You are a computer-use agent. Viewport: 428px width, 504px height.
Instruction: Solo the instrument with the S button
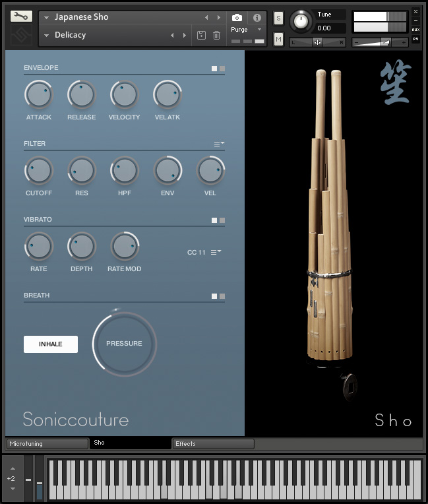[278, 18]
